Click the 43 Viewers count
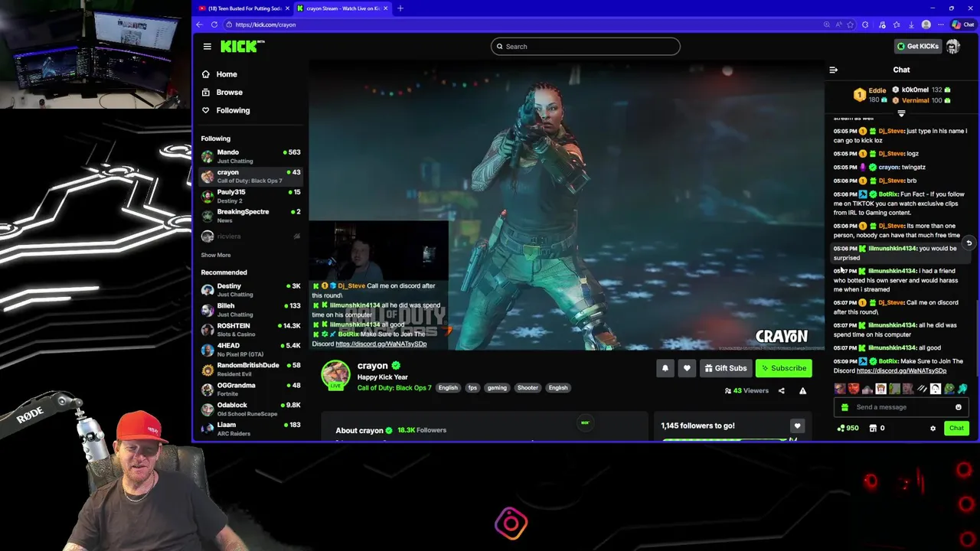This screenshot has width=980, height=551. pos(746,391)
